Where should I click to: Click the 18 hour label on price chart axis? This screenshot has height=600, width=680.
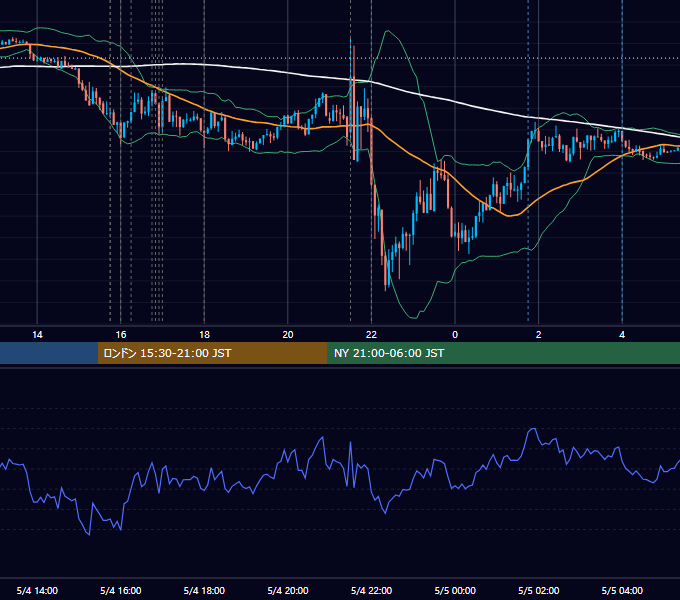pos(204,335)
